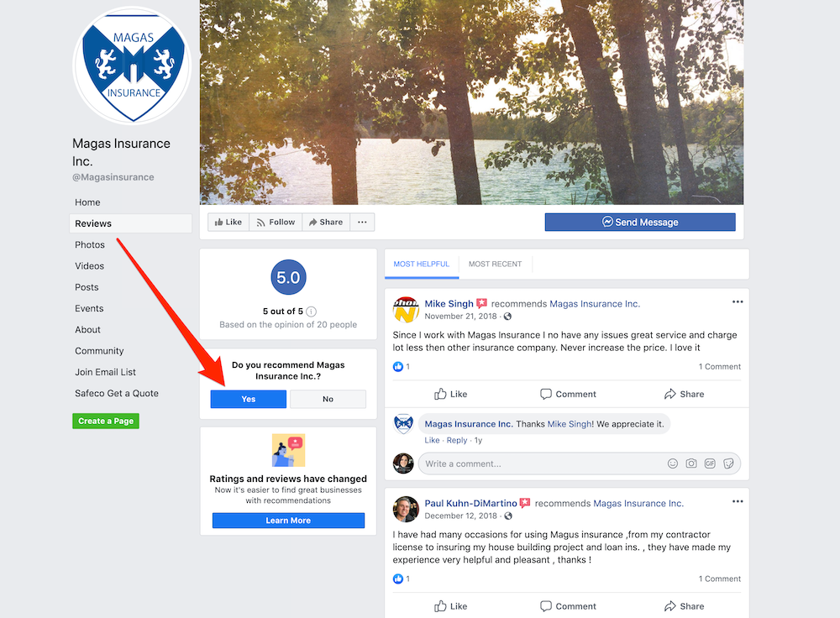Viewport: 840px width, 618px height.
Task: Click the Send Message button
Action: click(x=640, y=223)
